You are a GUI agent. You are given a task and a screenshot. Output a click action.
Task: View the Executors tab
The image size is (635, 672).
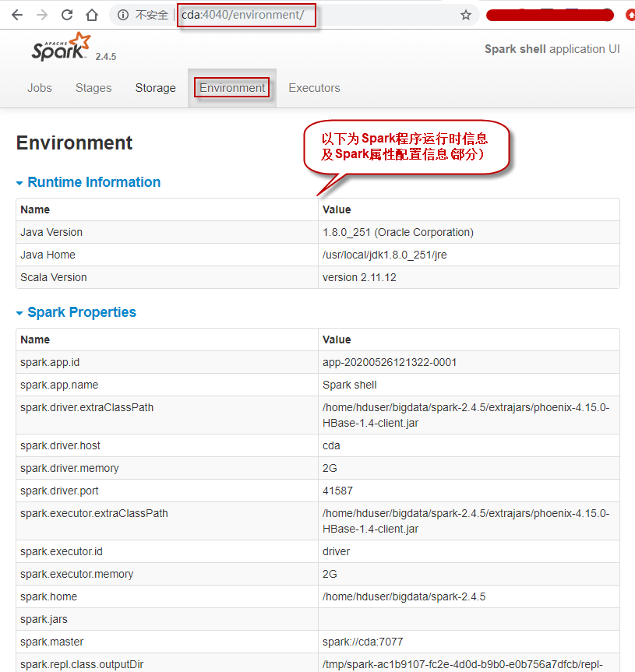[314, 88]
